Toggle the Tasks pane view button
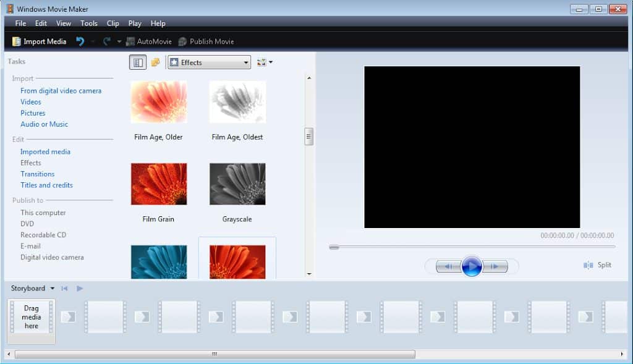 pyautogui.click(x=138, y=62)
